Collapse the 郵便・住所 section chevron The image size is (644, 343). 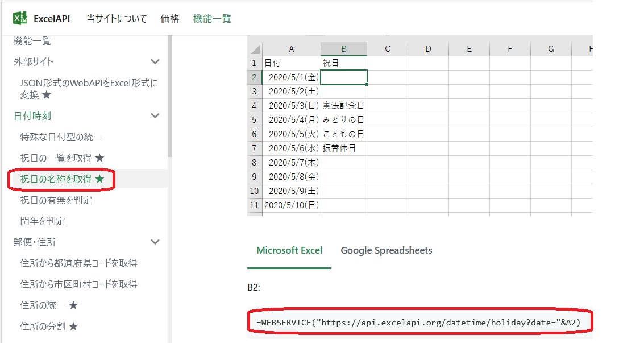(x=155, y=242)
